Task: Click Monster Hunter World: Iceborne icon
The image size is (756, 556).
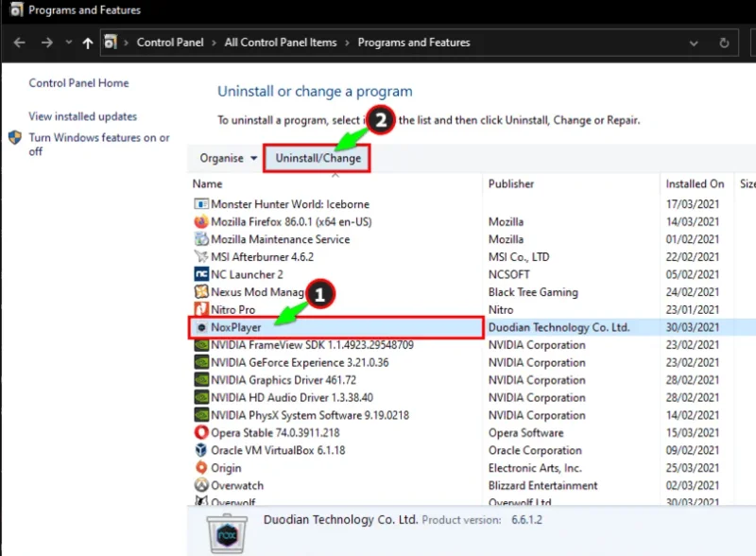Action: point(201,204)
